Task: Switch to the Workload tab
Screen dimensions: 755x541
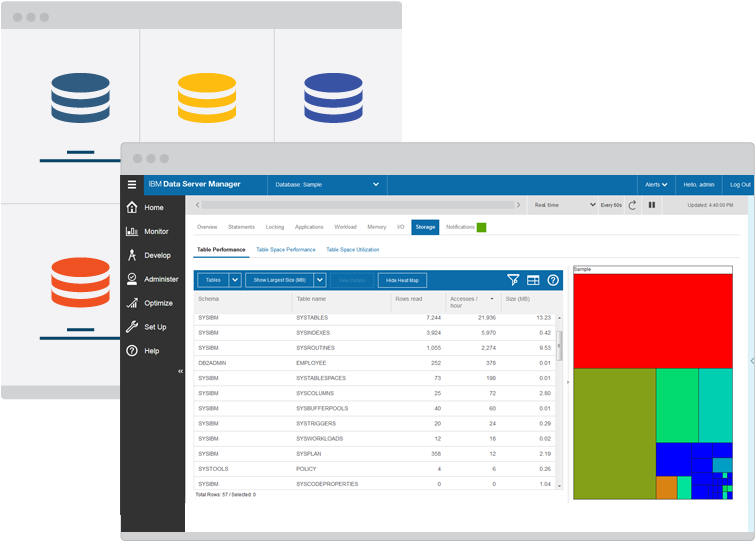Action: point(345,227)
